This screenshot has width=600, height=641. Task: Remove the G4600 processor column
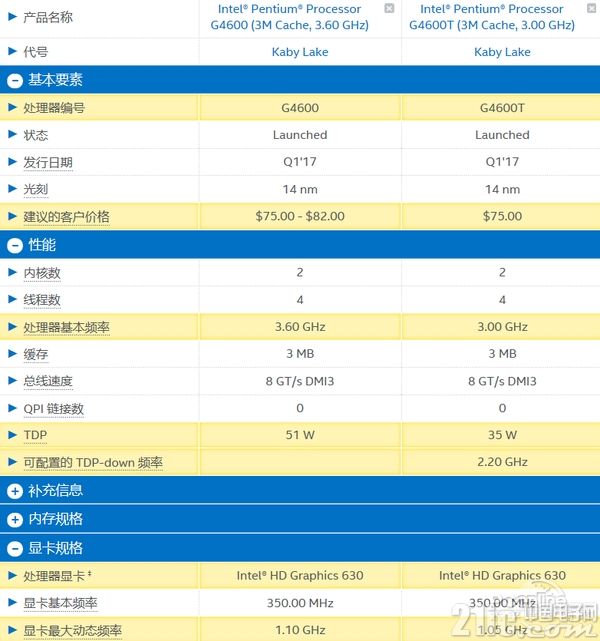(x=389, y=8)
